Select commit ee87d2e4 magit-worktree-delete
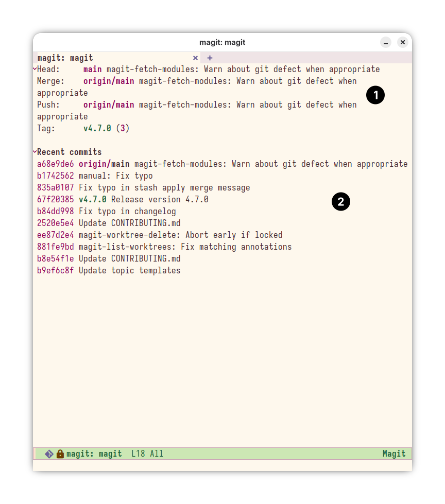 (160, 235)
